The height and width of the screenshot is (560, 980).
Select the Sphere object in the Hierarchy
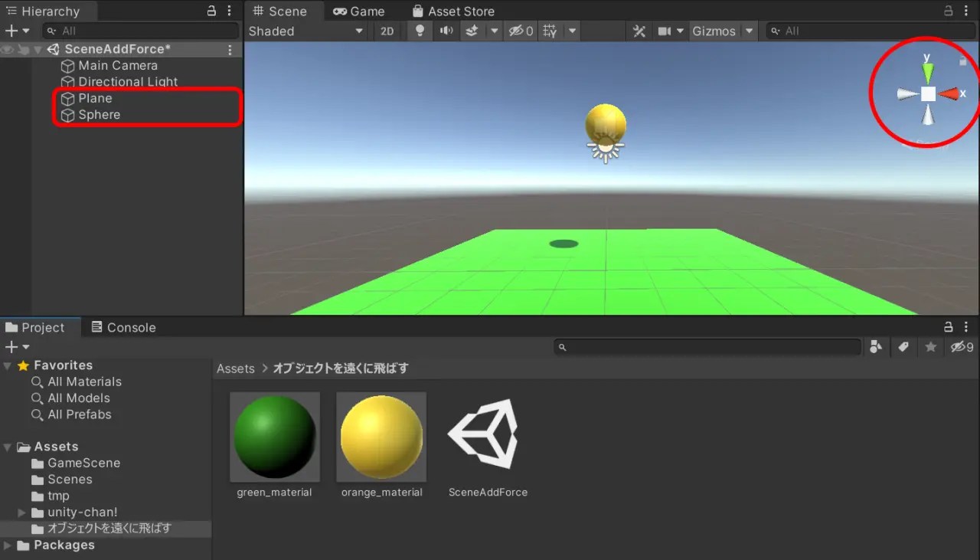(100, 115)
